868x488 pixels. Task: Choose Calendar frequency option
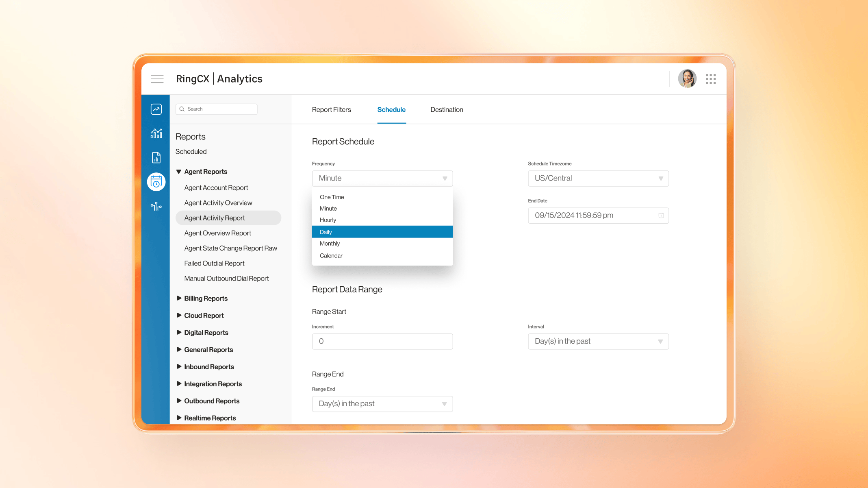click(x=382, y=256)
